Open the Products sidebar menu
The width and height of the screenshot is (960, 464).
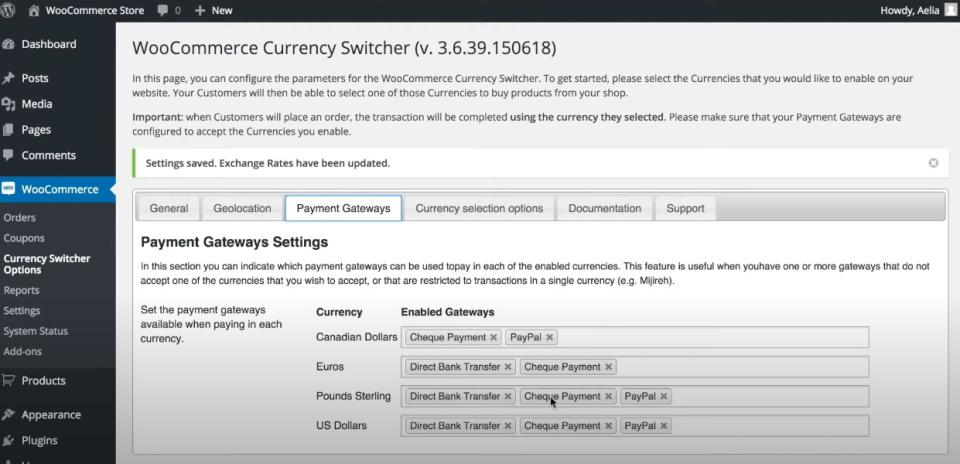point(43,380)
